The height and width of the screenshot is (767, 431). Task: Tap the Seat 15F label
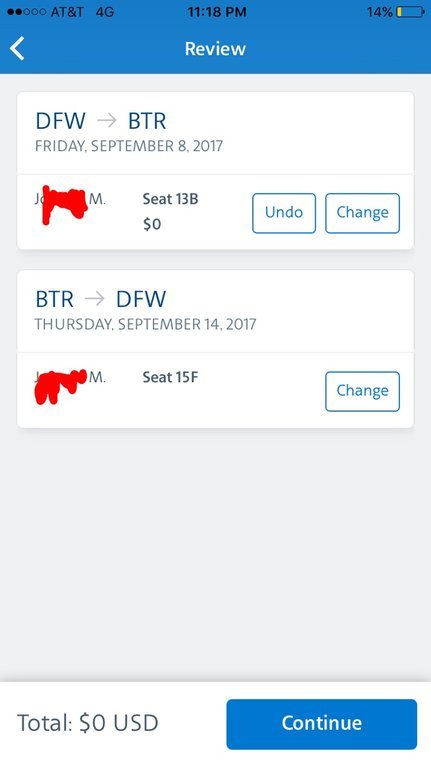(x=170, y=377)
